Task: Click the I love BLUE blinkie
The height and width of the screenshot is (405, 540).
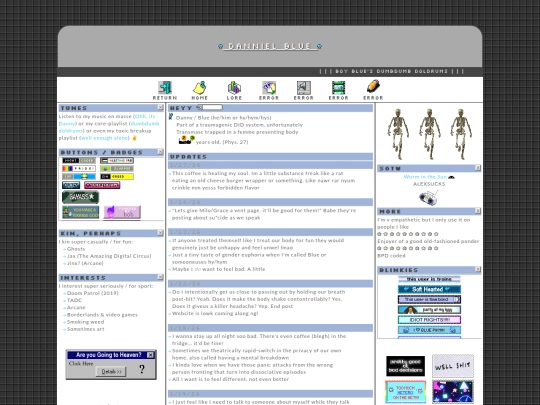Action: [429, 330]
